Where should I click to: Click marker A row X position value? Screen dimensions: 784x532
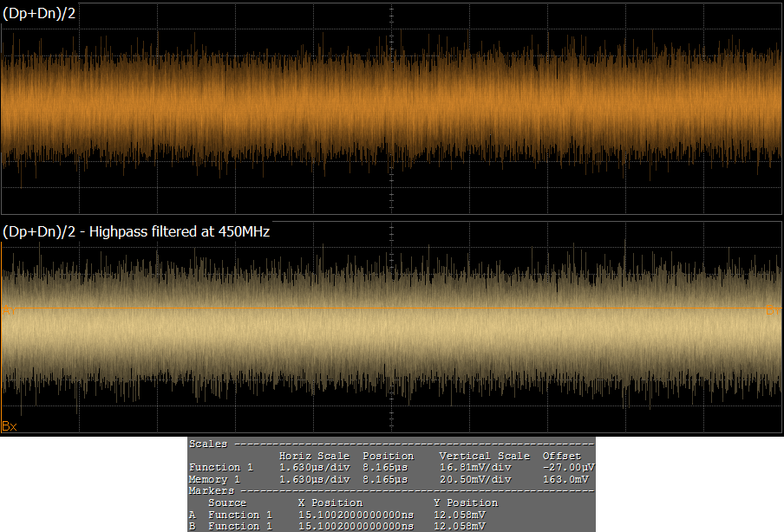tap(356, 515)
